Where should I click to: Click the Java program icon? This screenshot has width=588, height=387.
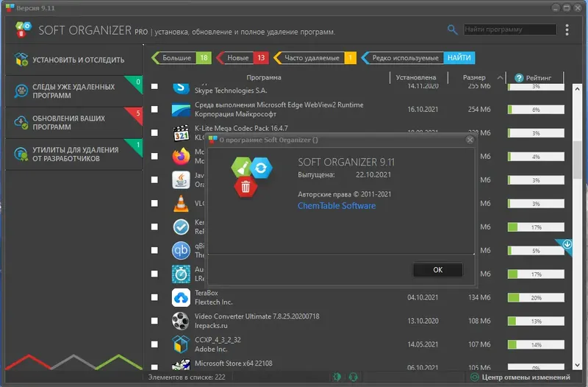point(181,180)
